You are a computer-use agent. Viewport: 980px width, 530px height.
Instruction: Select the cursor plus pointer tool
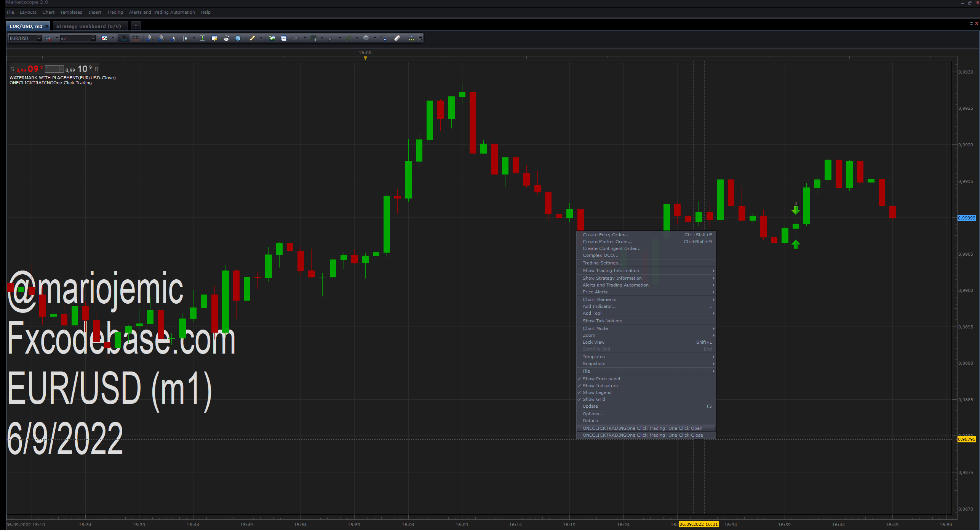click(173, 38)
